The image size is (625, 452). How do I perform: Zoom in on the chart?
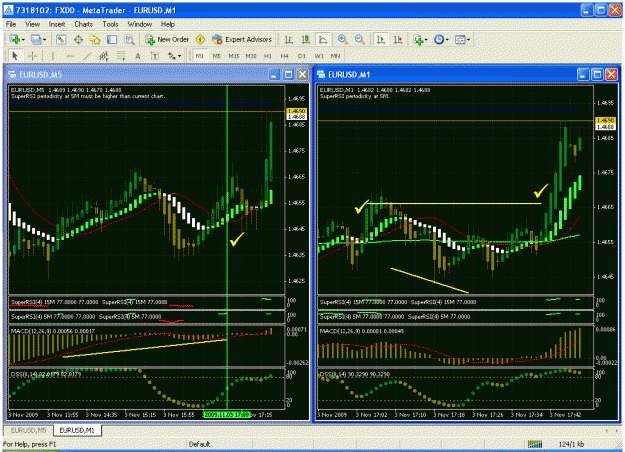[342, 39]
